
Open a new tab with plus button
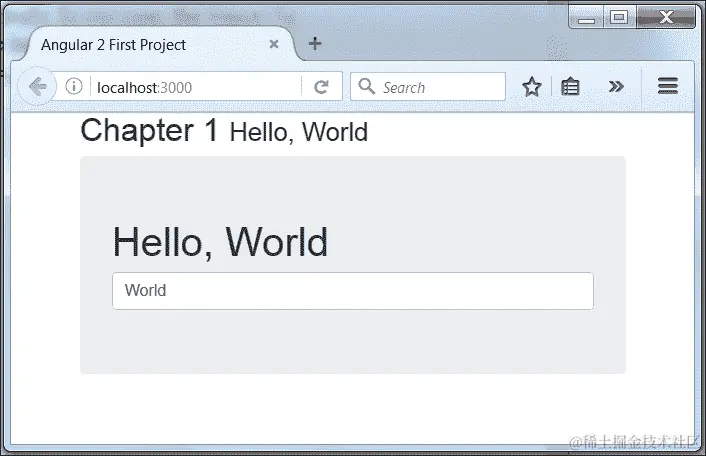click(315, 43)
